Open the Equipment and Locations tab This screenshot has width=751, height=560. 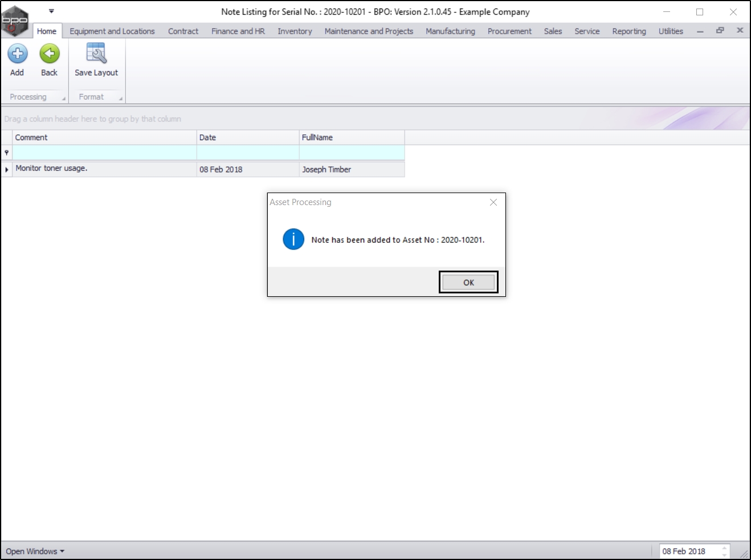[112, 31]
